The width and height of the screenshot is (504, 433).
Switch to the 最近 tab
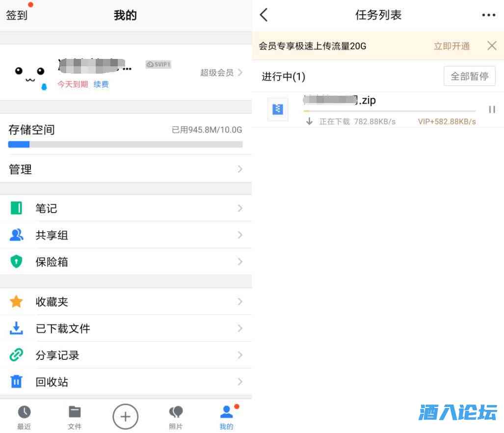point(24,417)
